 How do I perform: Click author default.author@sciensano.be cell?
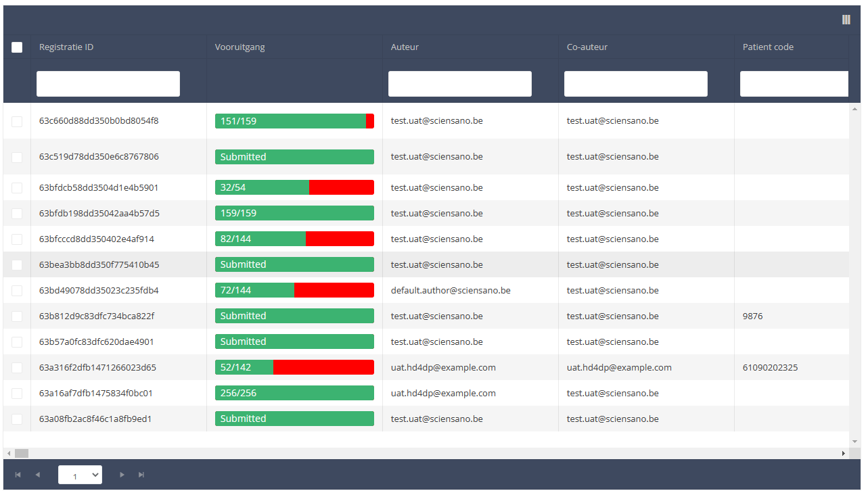(451, 291)
